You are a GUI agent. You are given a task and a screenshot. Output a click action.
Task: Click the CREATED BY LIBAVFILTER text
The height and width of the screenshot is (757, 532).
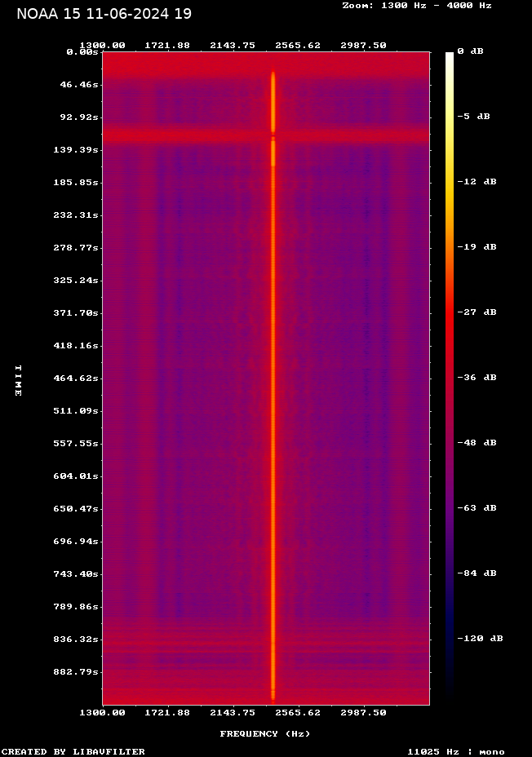[73, 752]
